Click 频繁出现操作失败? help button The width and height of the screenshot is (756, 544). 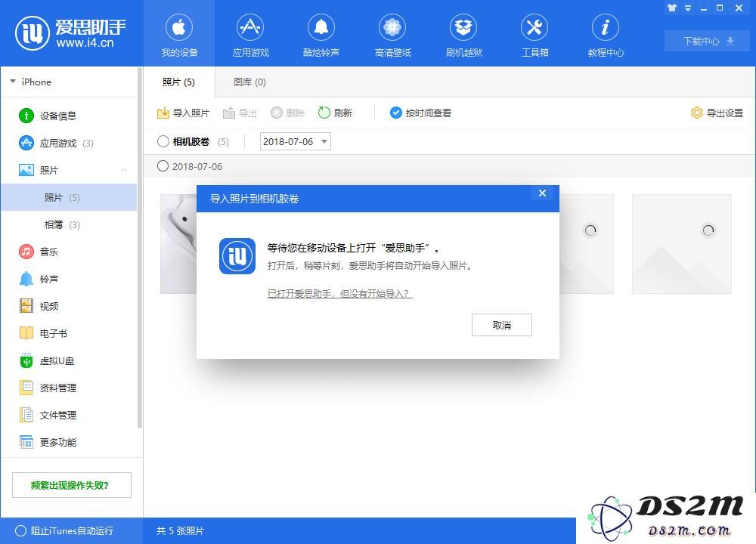pos(71,485)
